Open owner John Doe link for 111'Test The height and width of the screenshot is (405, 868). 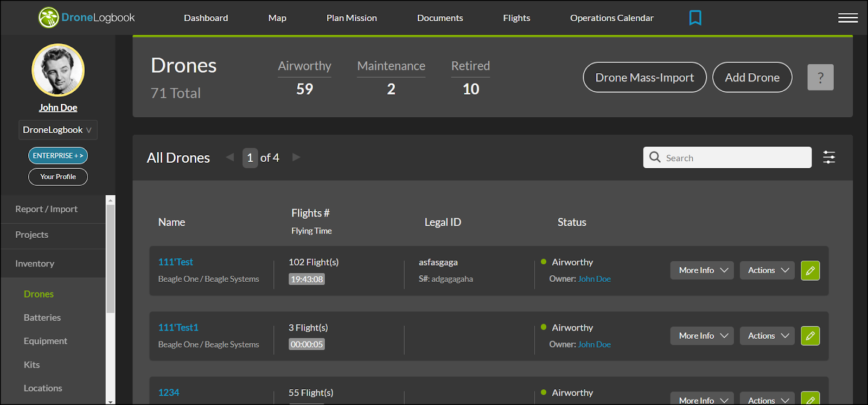tap(595, 279)
